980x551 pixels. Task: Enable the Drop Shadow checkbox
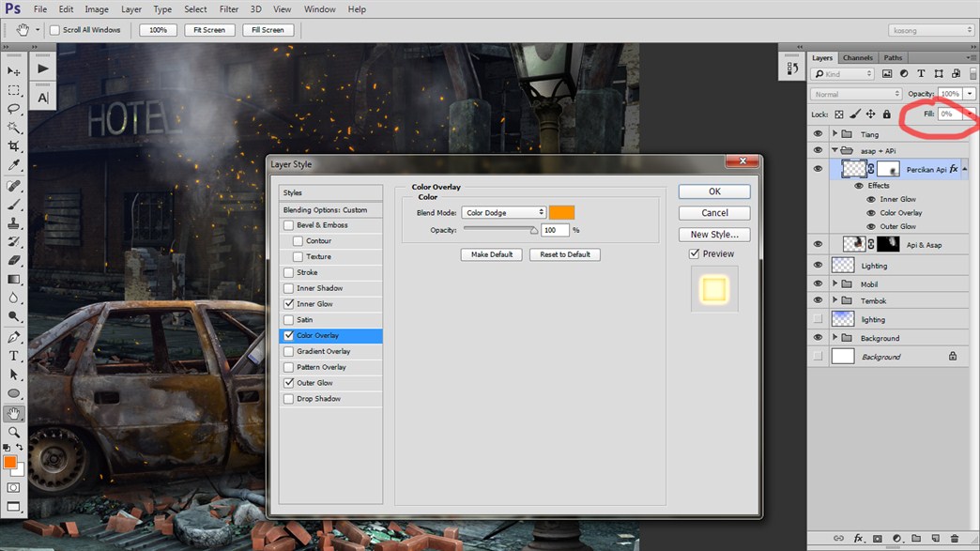289,399
